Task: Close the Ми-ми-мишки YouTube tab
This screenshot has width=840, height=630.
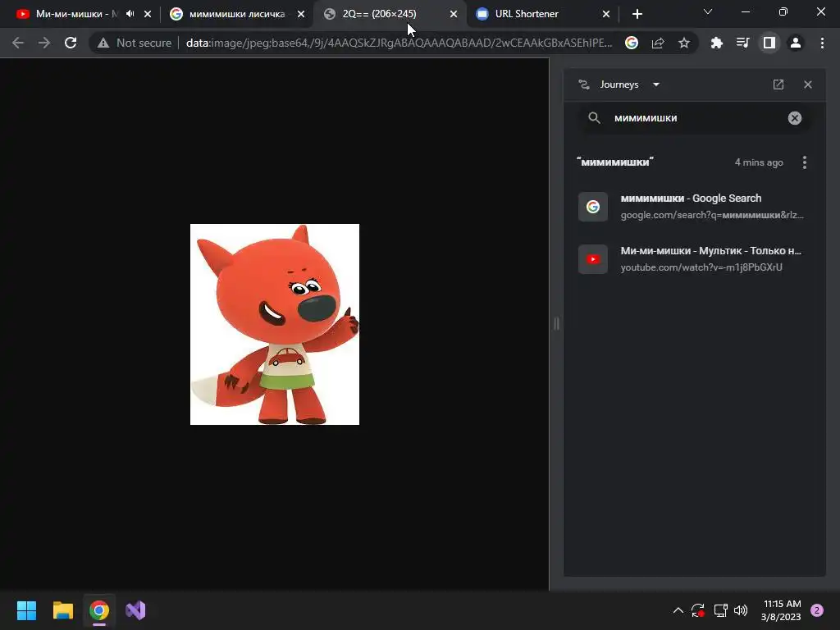Action: pos(148,14)
